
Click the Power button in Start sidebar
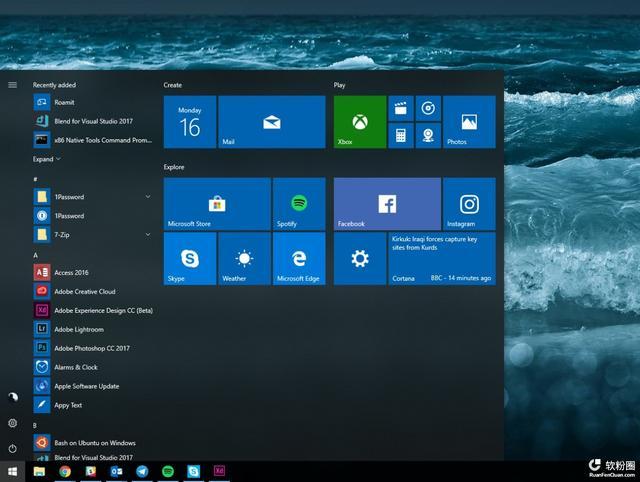12,449
